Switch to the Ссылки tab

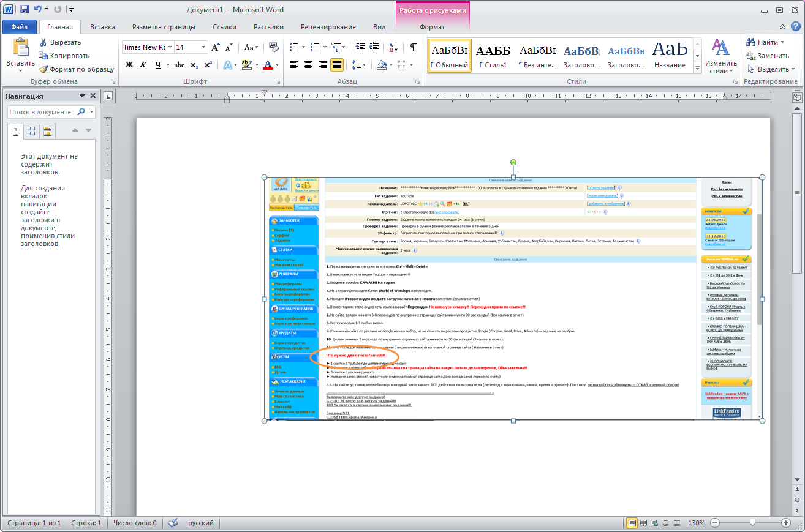(225, 27)
